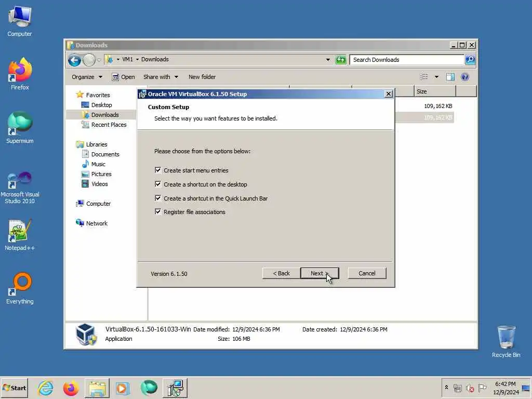Open the Action Center flag icon
The height and width of the screenshot is (399, 532).
(x=482, y=388)
